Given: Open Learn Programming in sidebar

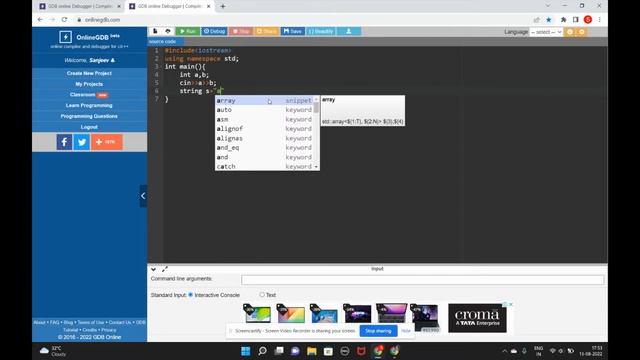Looking at the screenshot, I should [x=89, y=105].
